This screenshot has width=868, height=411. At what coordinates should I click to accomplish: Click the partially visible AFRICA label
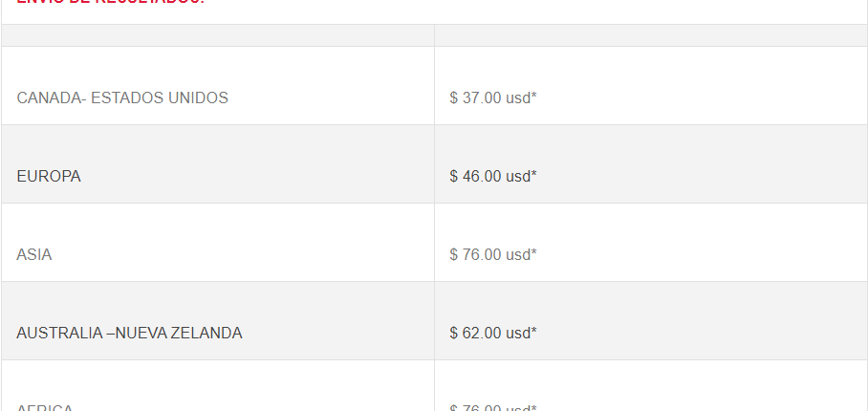pyautogui.click(x=45, y=408)
